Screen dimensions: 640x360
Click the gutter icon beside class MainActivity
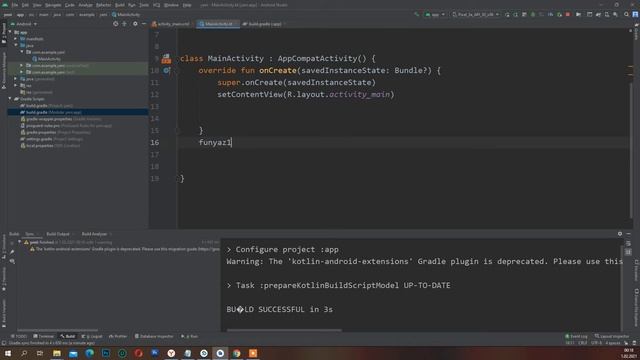[166, 59]
